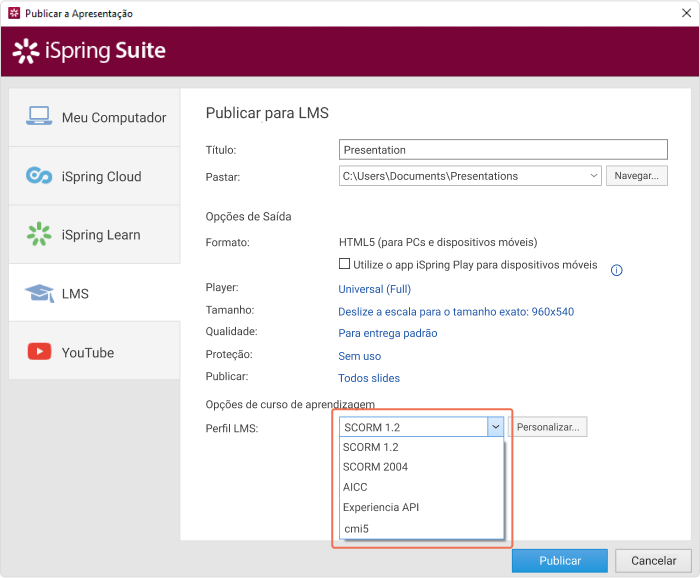Click the iSpring Suite logo in header

click(89, 51)
